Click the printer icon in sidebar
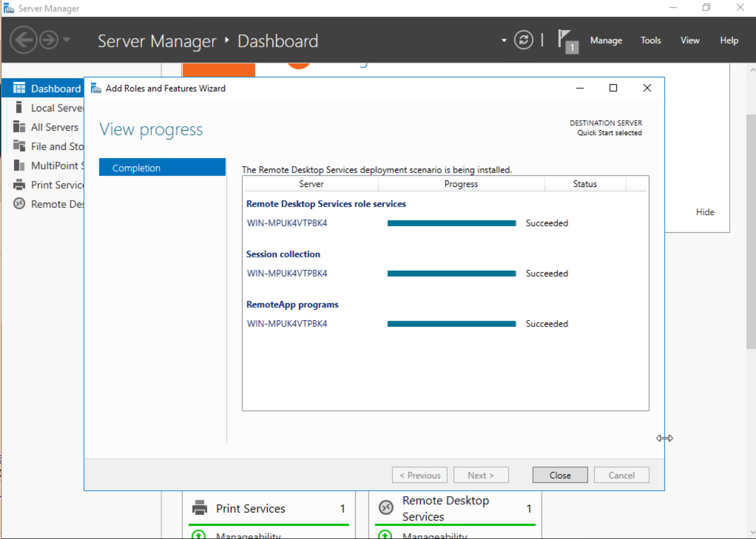Viewport: 756px width, 539px height. 19,185
